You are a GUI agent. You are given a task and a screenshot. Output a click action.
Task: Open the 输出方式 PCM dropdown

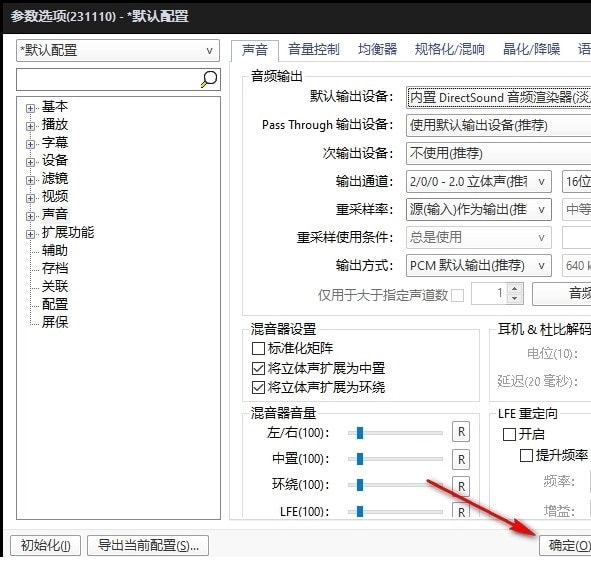point(479,266)
